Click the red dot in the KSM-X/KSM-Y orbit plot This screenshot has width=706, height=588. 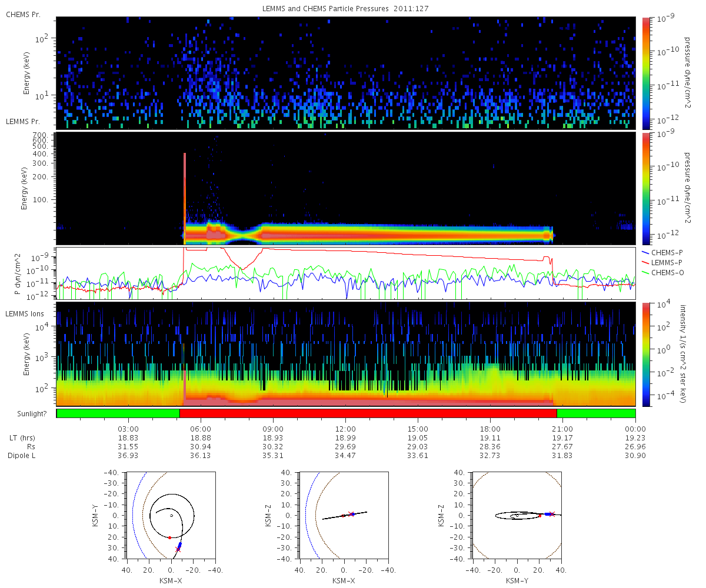tap(169, 537)
